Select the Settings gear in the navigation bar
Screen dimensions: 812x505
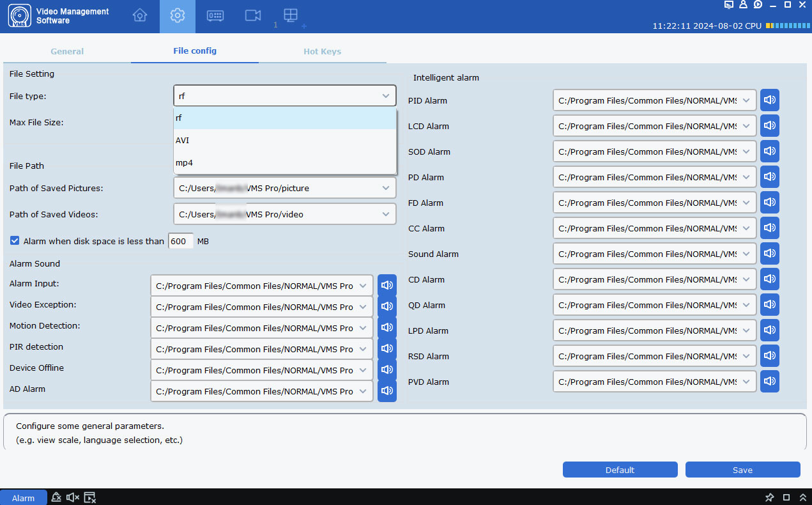point(177,16)
